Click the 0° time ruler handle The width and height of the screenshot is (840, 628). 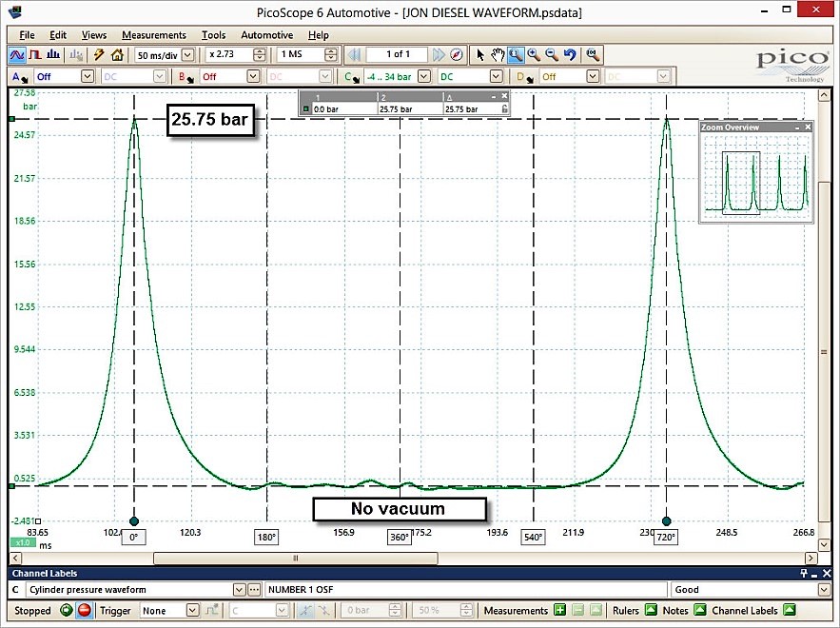click(x=134, y=520)
